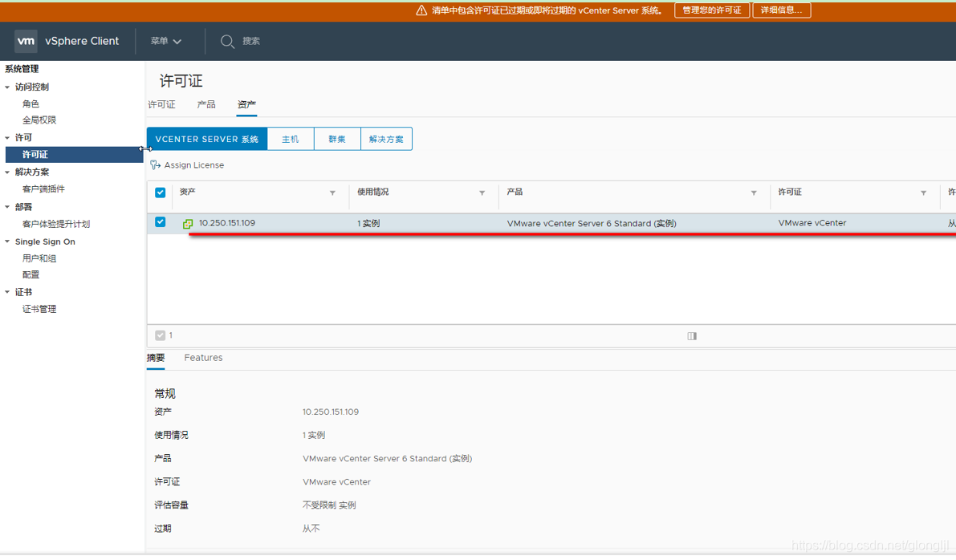Open 用户和组 in the sidebar
The image size is (956, 560).
pos(39,258)
